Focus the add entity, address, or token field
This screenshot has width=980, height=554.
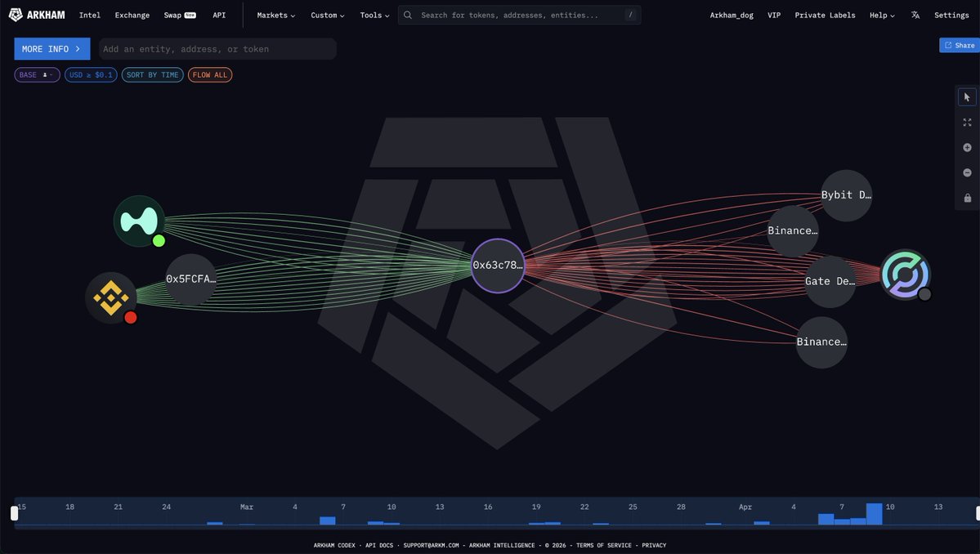pyautogui.click(x=217, y=49)
